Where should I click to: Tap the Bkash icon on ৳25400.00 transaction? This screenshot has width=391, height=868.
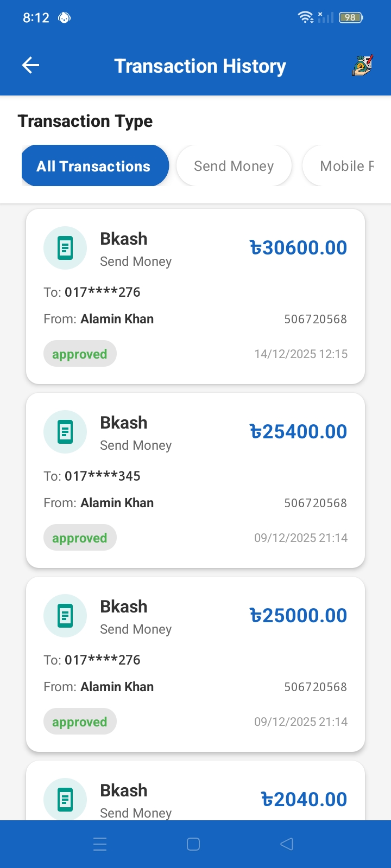point(65,432)
